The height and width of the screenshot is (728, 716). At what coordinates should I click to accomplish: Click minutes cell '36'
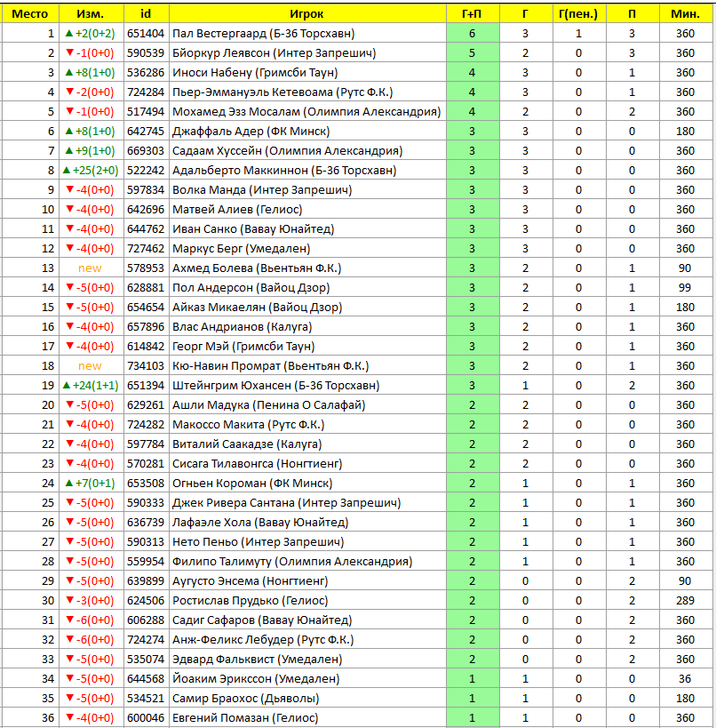point(685,678)
